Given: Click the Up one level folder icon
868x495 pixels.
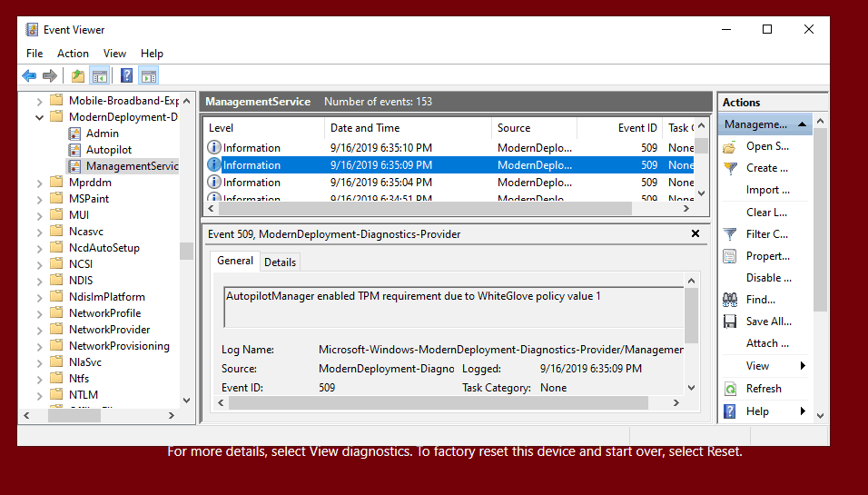Looking at the screenshot, I should point(78,75).
